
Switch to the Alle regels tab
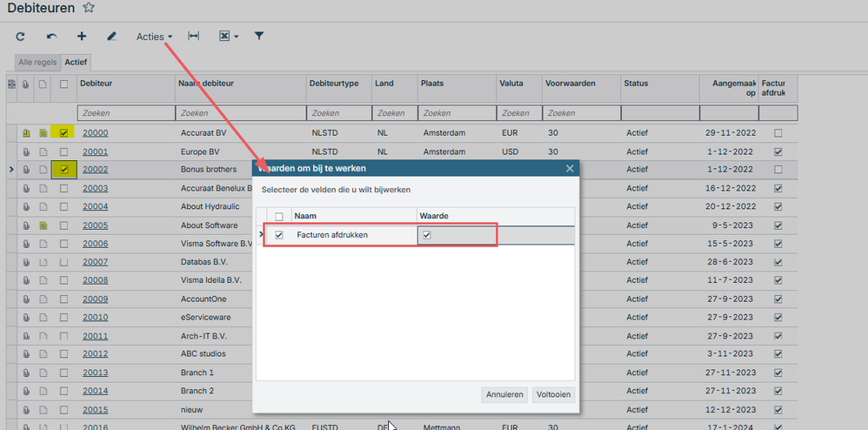click(x=37, y=62)
